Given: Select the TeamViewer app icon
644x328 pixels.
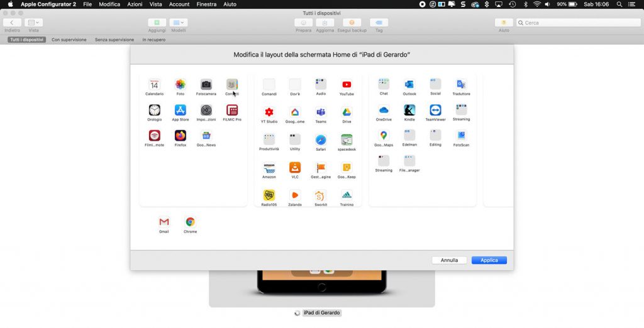Looking at the screenshot, I should 435,110.
